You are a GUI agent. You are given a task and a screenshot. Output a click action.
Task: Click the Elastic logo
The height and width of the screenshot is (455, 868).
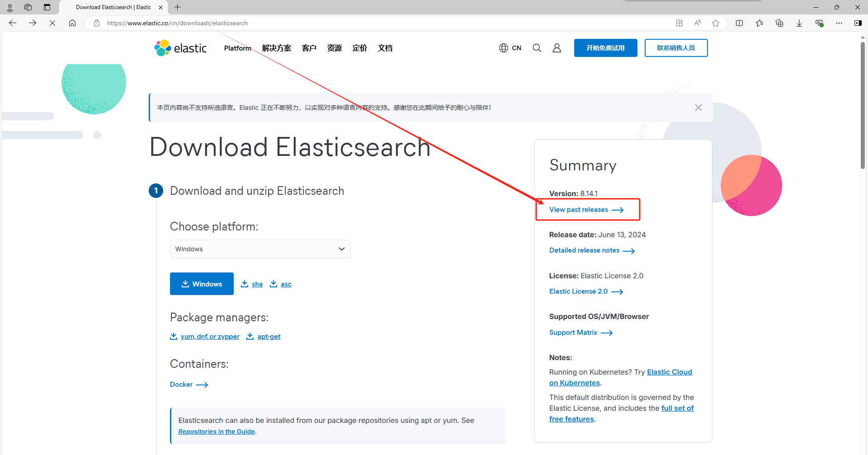[x=180, y=47]
